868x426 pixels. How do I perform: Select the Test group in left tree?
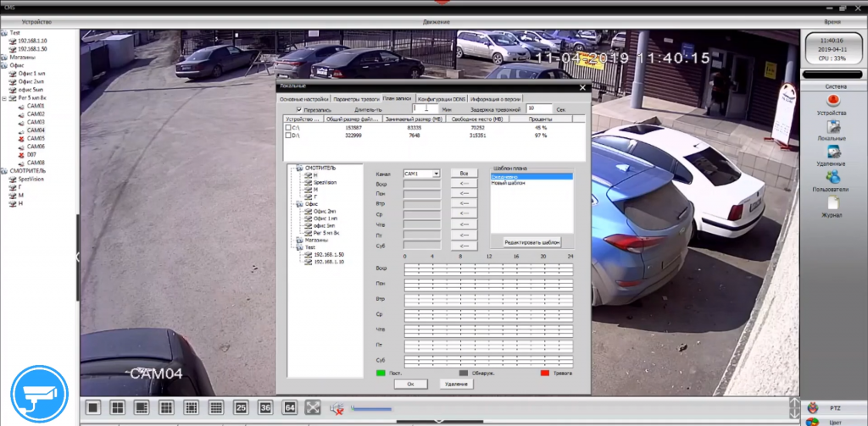point(15,33)
